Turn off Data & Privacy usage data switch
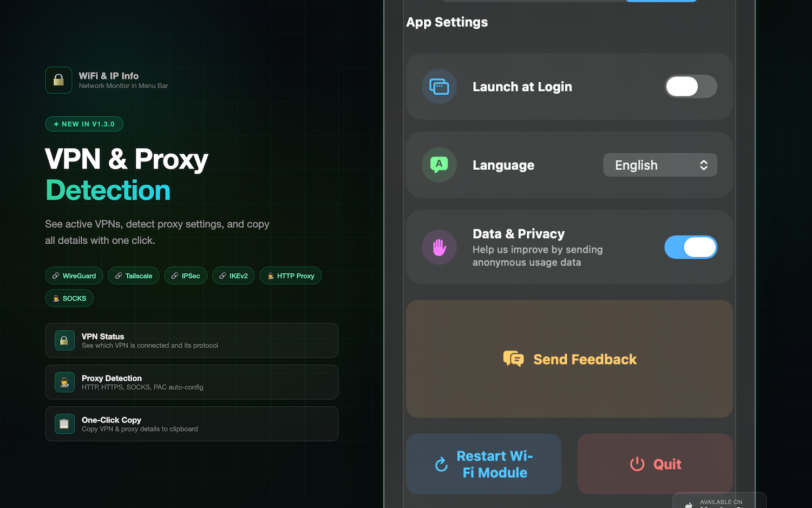 691,247
